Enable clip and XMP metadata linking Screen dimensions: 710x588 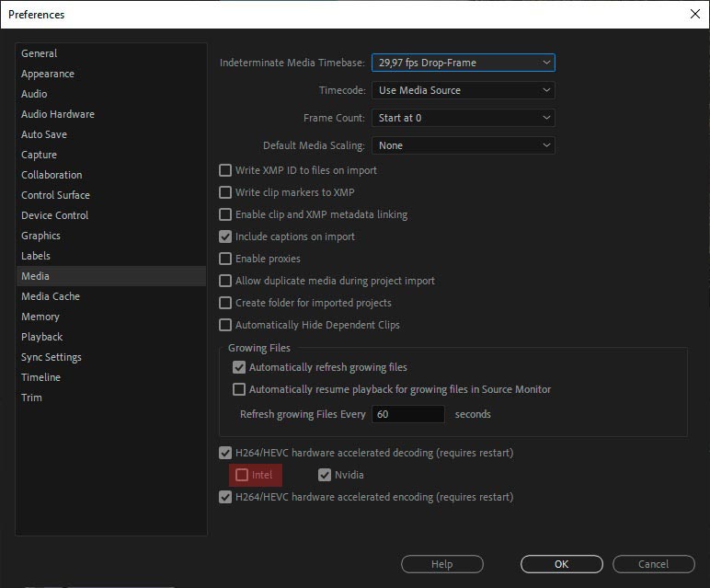pos(225,214)
